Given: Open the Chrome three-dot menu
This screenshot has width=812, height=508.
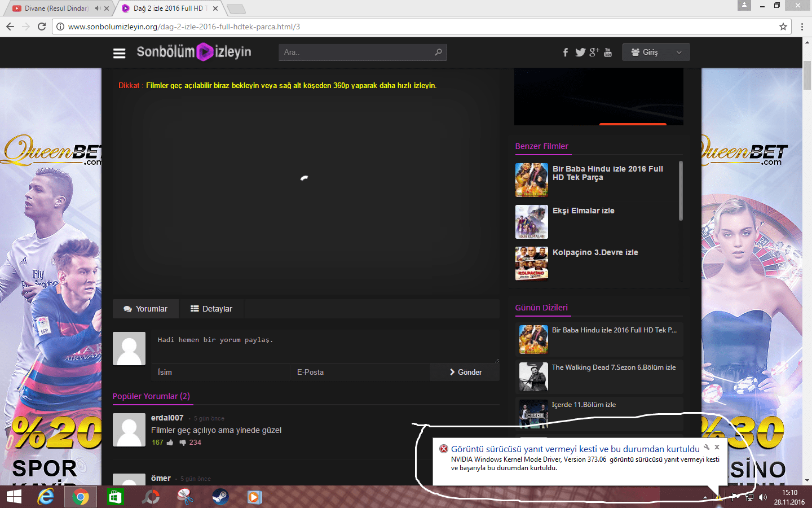Looking at the screenshot, I should (802, 27).
